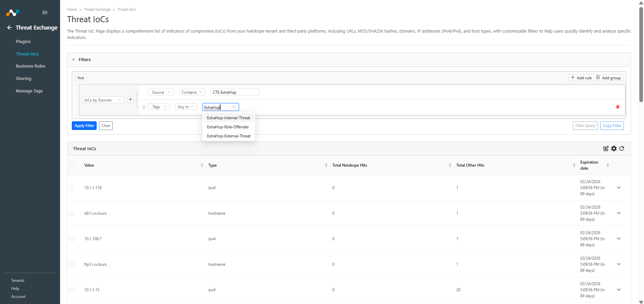Viewport: 644px width, 304px height.
Task: Toggle the Not operator on the filter group
Action: [81, 78]
